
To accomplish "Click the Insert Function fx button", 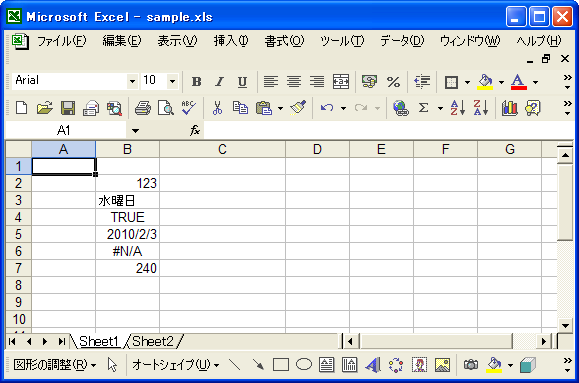I will point(195,130).
